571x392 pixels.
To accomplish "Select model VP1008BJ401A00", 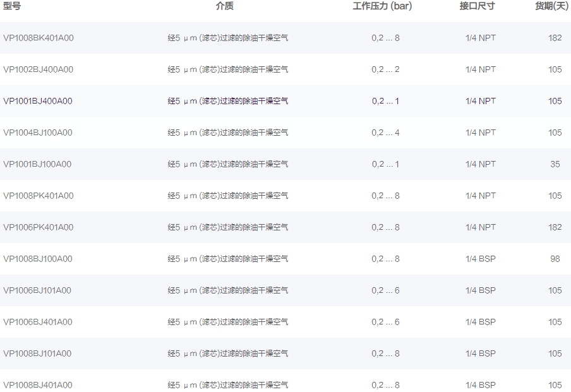I will click(x=38, y=385).
